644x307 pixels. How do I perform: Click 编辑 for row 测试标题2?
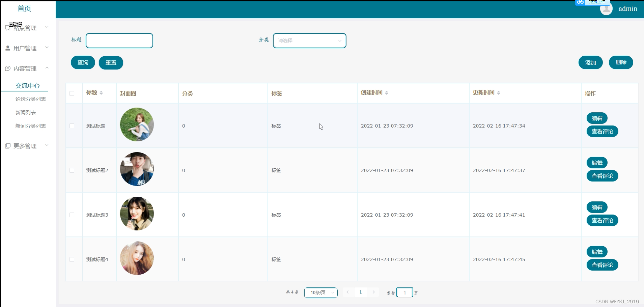[597, 163]
